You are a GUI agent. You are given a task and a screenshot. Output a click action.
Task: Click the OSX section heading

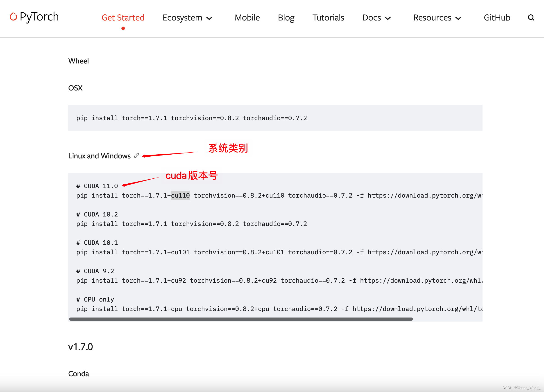(75, 88)
